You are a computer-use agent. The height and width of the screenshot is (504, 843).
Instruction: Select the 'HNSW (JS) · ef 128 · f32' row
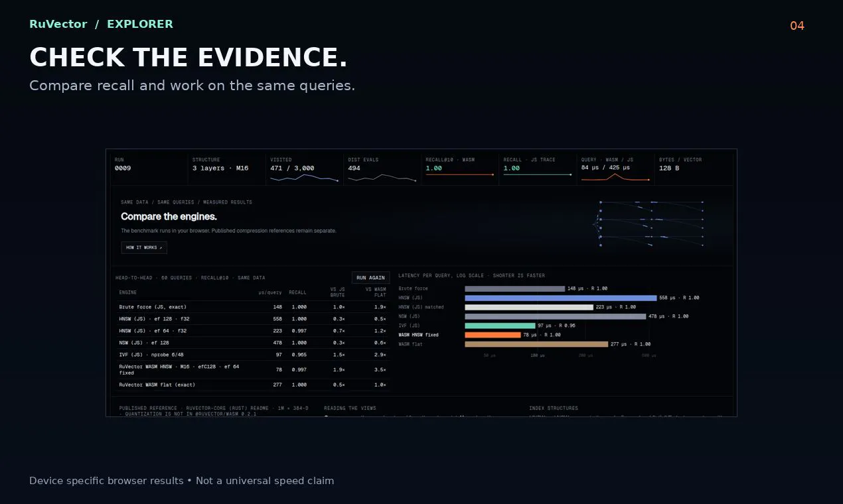coord(252,319)
